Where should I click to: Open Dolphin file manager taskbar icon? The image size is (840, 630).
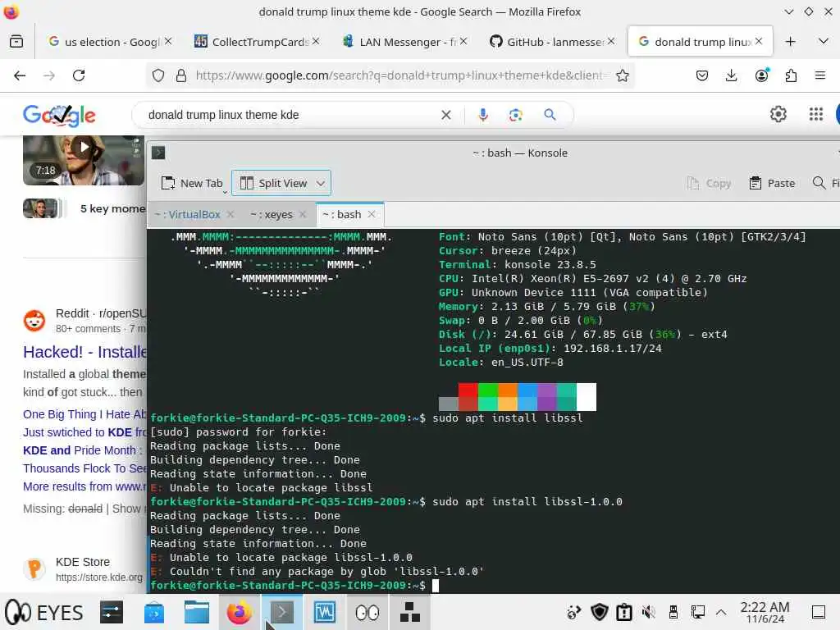point(197,612)
